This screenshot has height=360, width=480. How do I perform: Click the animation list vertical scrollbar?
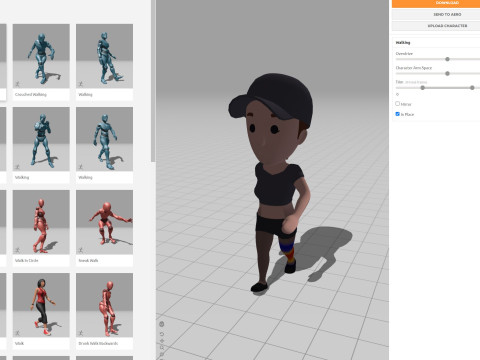tap(153, 81)
